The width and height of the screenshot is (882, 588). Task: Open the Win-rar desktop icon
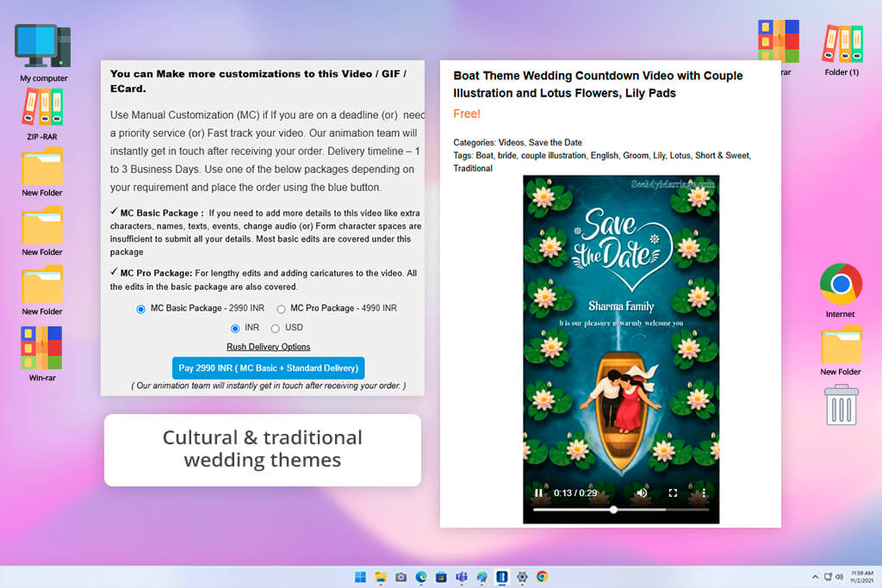point(42,354)
